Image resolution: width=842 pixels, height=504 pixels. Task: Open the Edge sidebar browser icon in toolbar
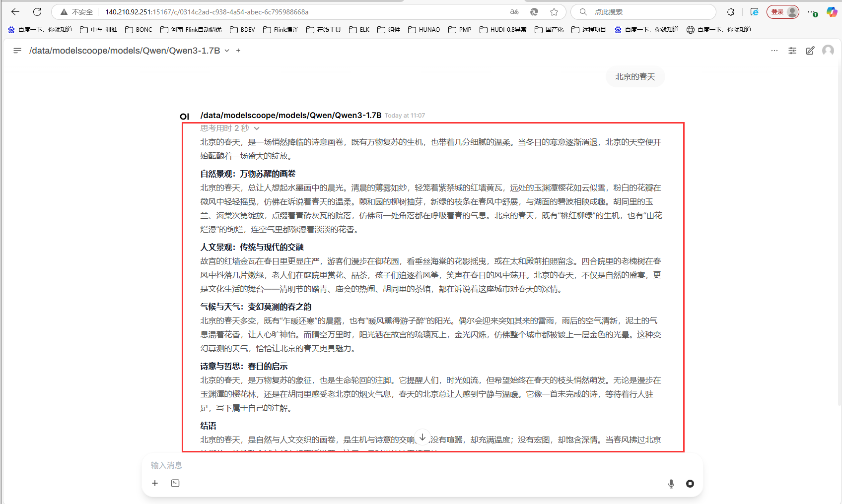pos(755,12)
